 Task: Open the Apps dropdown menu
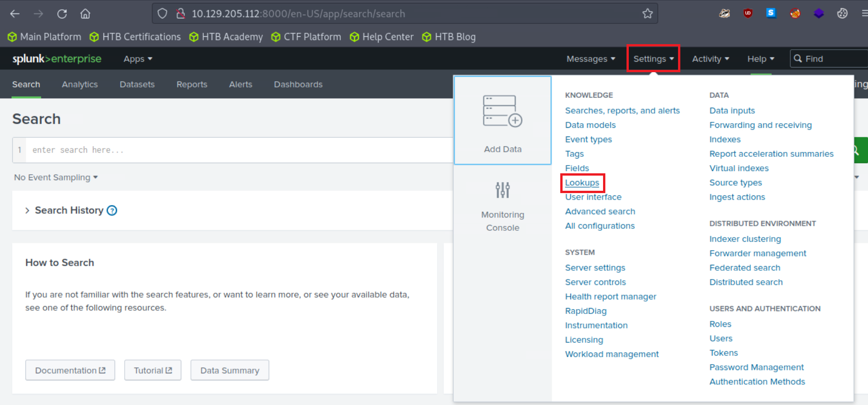point(138,59)
